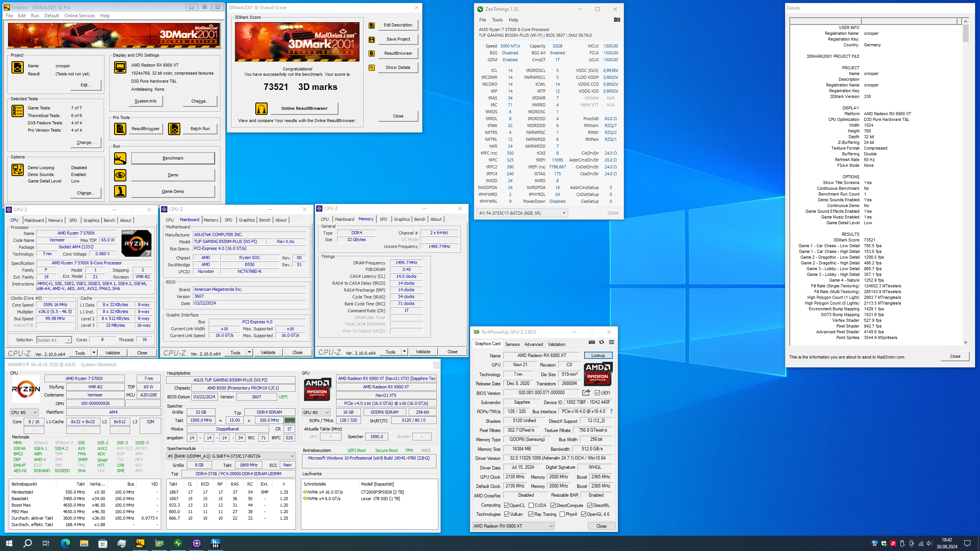Click the ResultBrowser icon in Overall Score window
The image size is (980, 551).
click(371, 54)
